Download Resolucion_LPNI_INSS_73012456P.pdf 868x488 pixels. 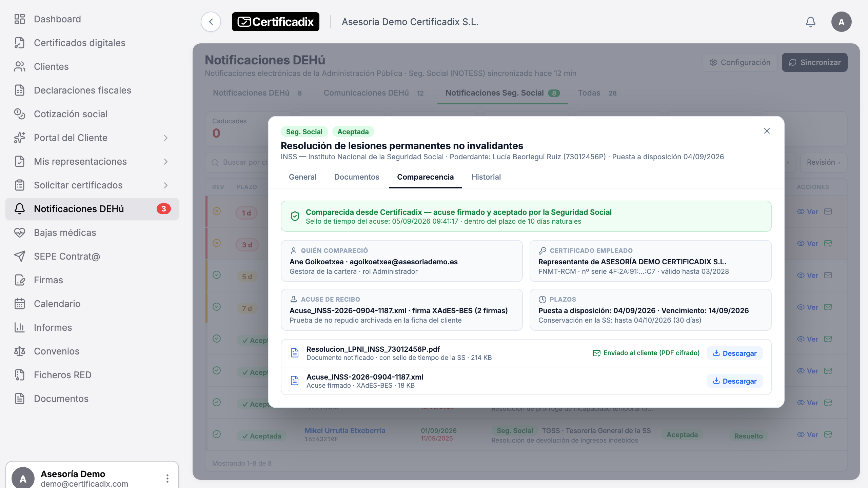(x=735, y=353)
